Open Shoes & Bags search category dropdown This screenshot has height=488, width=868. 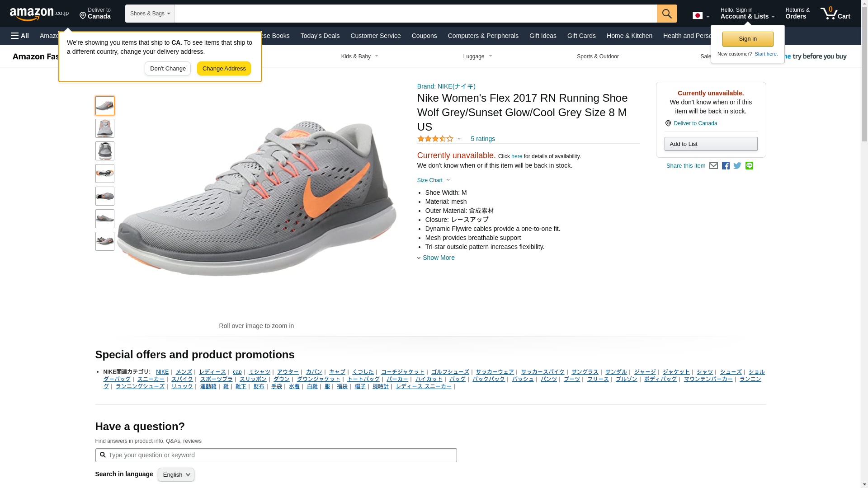(150, 14)
